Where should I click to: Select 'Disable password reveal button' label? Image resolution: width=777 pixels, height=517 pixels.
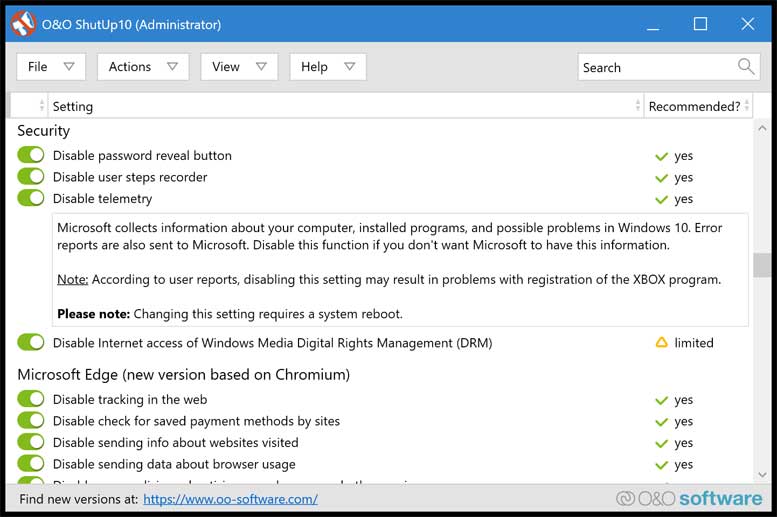pos(142,155)
